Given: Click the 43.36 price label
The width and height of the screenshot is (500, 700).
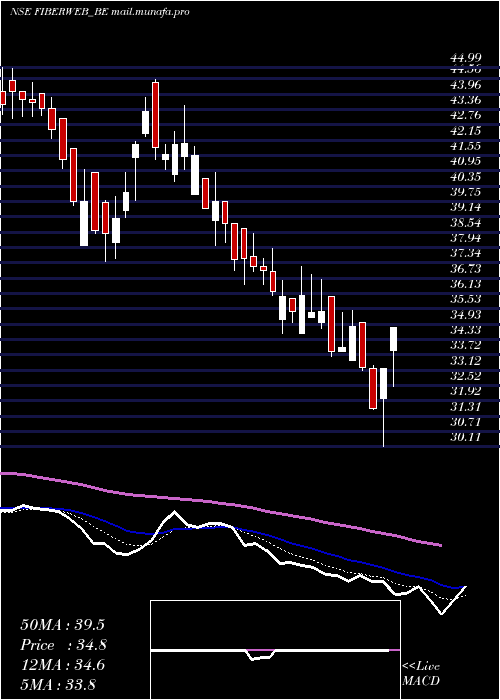Looking at the screenshot, I should click(x=466, y=100).
